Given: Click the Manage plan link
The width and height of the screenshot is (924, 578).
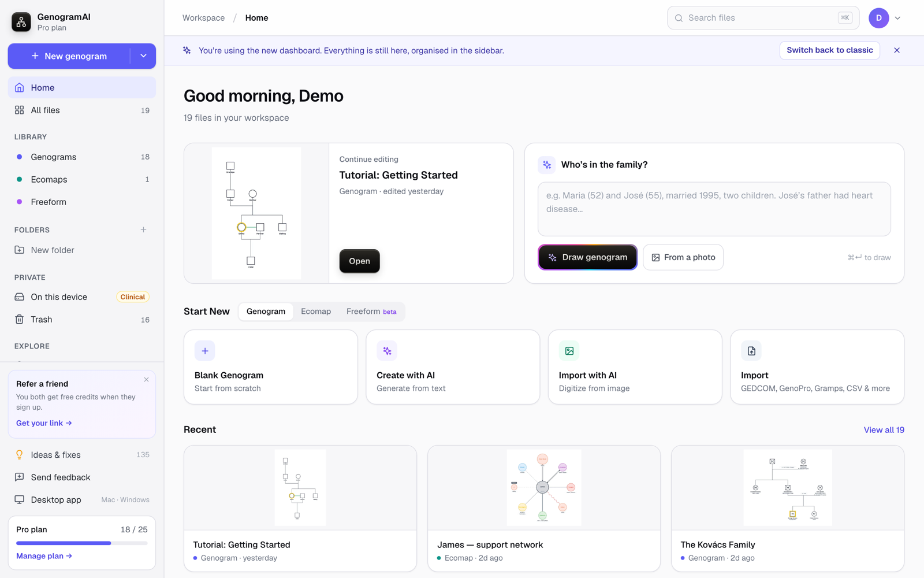Looking at the screenshot, I should tap(44, 556).
